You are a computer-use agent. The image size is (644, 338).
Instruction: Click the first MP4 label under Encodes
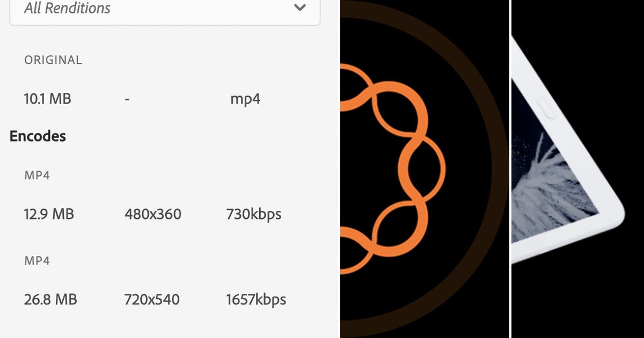tap(37, 175)
